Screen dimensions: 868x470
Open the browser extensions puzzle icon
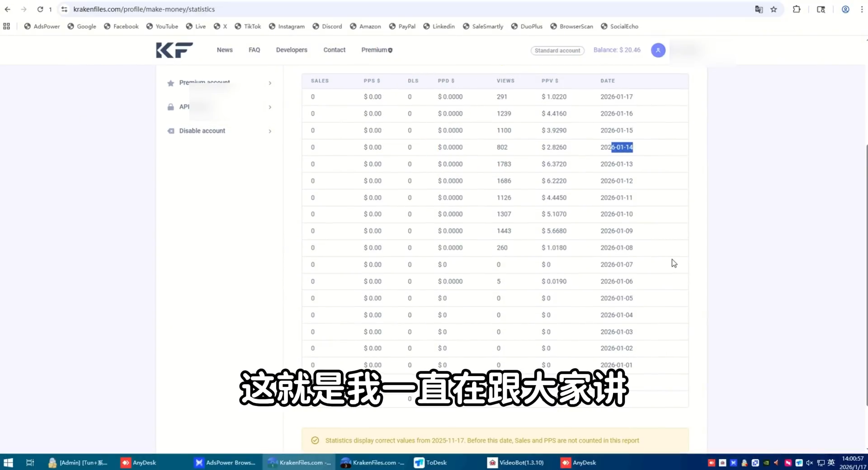click(x=797, y=9)
